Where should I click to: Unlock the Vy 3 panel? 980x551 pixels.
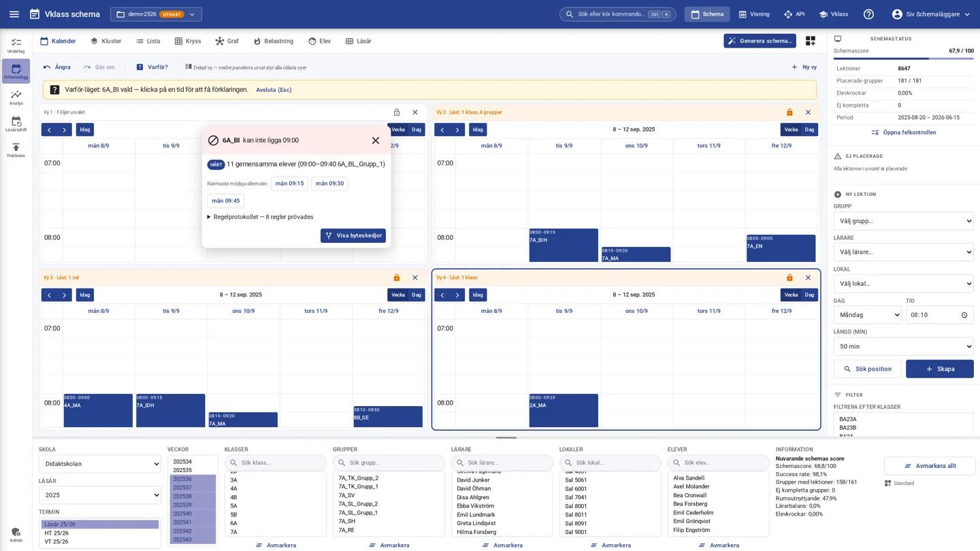397,278
